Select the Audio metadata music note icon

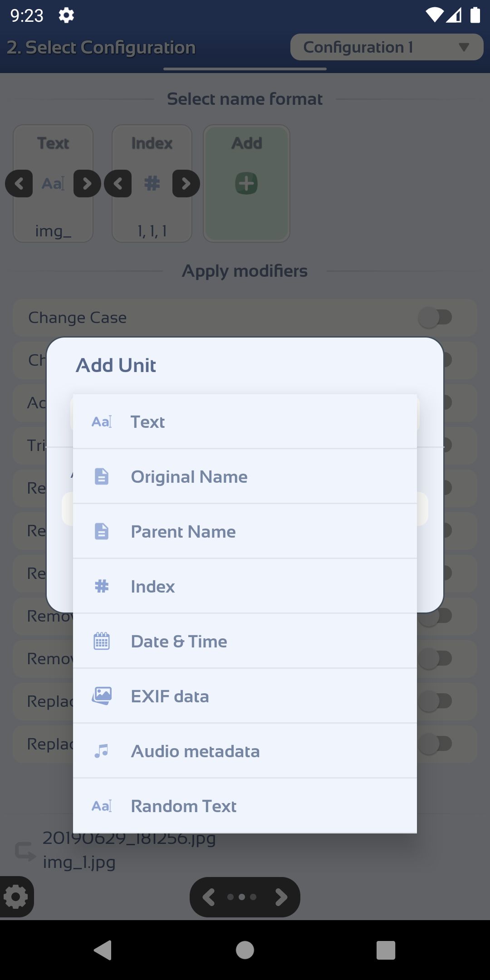pos(102,751)
